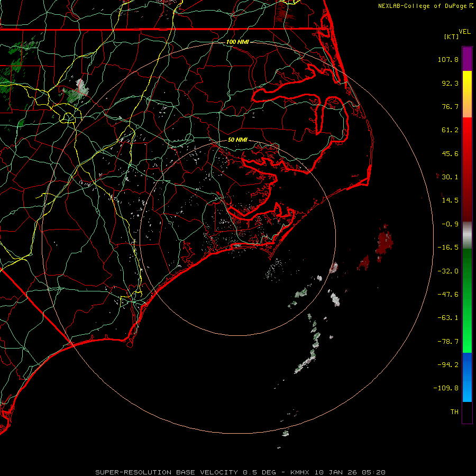Click the 14.5 velocity scale value

point(450,200)
